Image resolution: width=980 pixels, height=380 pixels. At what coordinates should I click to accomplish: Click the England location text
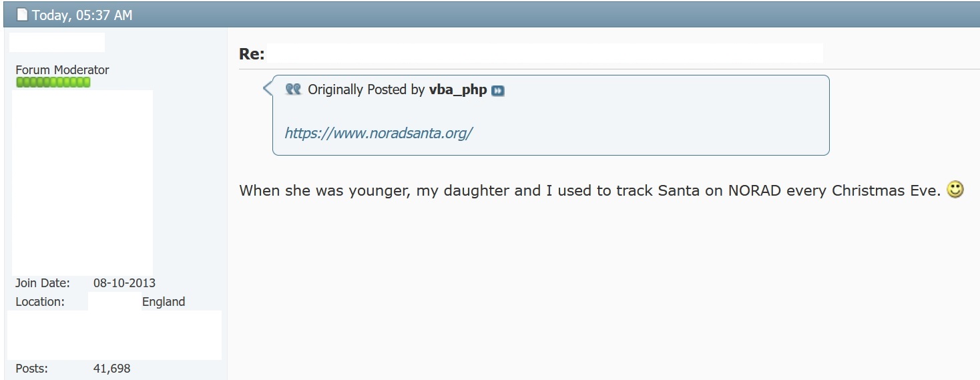coord(164,302)
